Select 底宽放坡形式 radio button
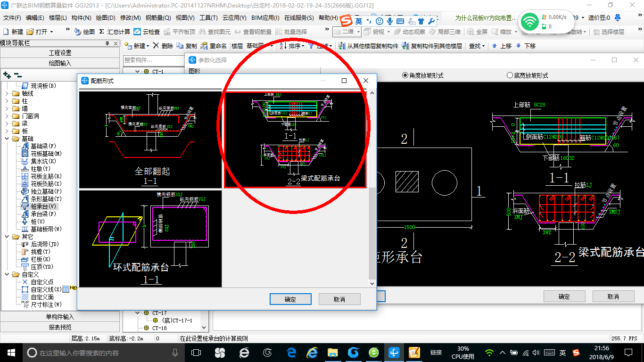 pyautogui.click(x=510, y=75)
